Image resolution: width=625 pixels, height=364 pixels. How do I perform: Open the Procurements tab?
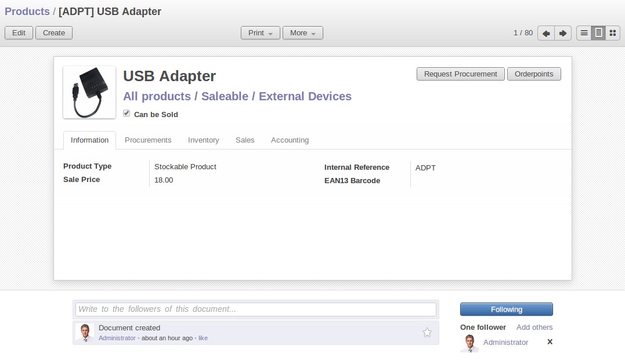pos(148,140)
